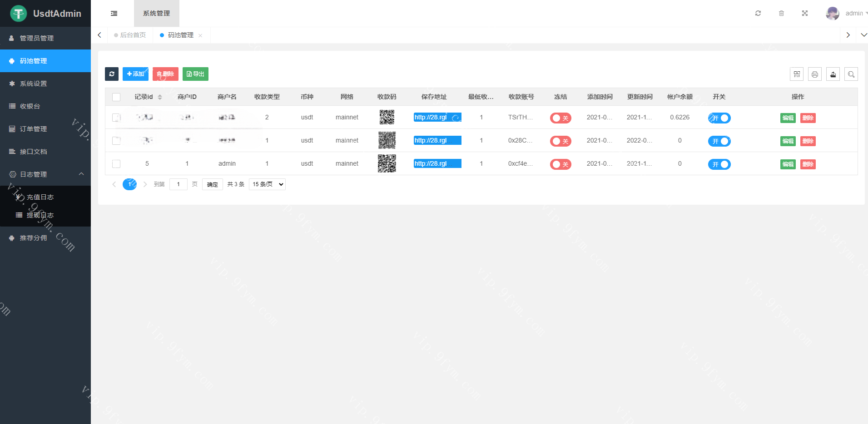This screenshot has width=868, height=424.
Task: Open the table search magnifier icon
Action: coord(851,74)
